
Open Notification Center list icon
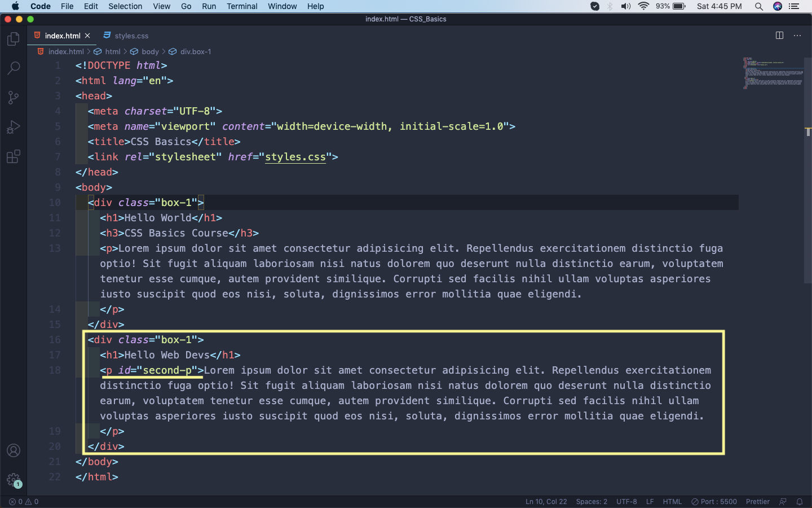pos(795,6)
